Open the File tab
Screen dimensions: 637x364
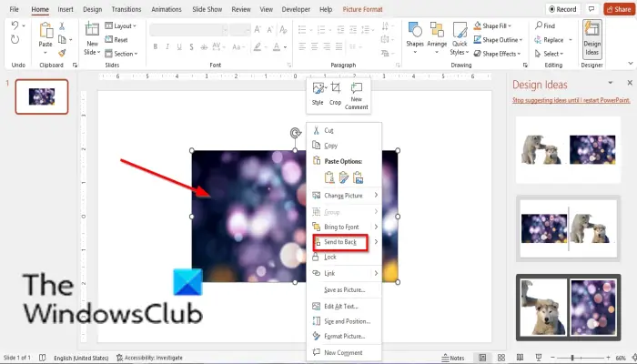(14, 9)
